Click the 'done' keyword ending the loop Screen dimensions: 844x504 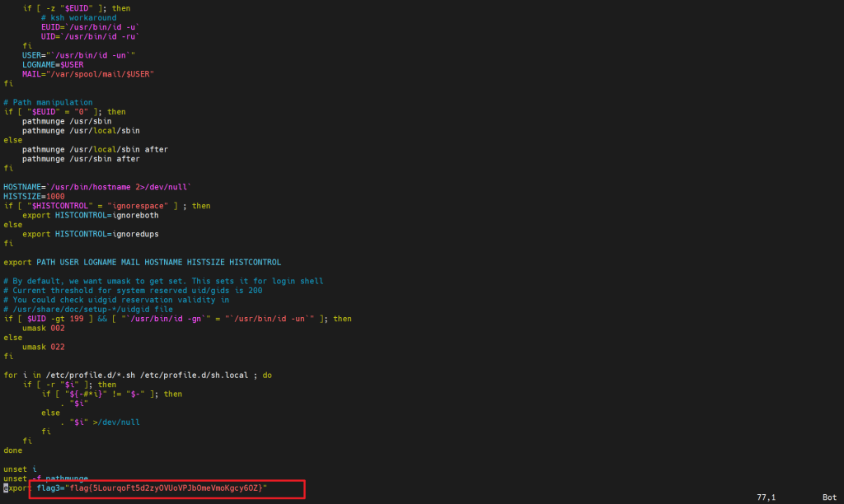(x=12, y=450)
